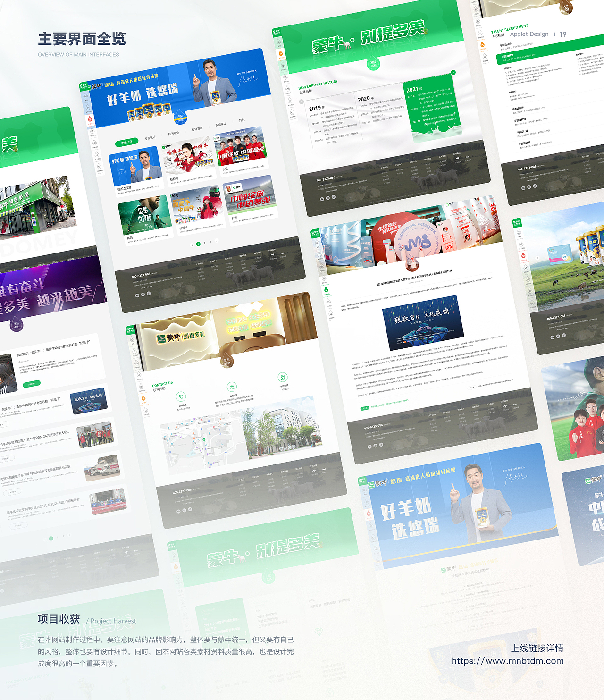Switch on the 产品中心 sidebar highlight

tap(90, 119)
